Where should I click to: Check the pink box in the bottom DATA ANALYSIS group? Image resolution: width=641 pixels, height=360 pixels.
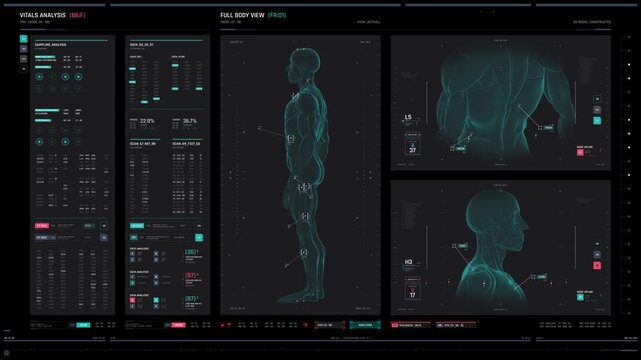(132, 300)
